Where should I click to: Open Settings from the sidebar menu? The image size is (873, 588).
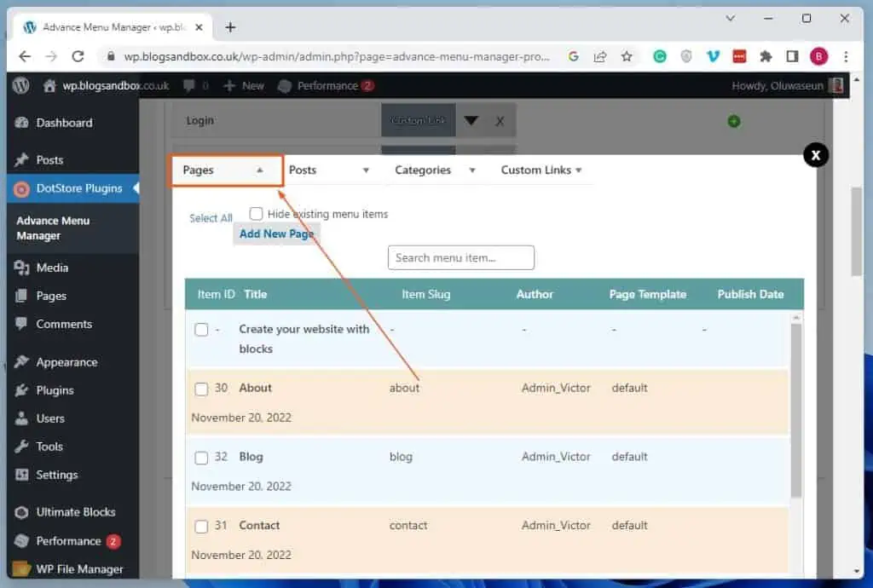tap(55, 475)
